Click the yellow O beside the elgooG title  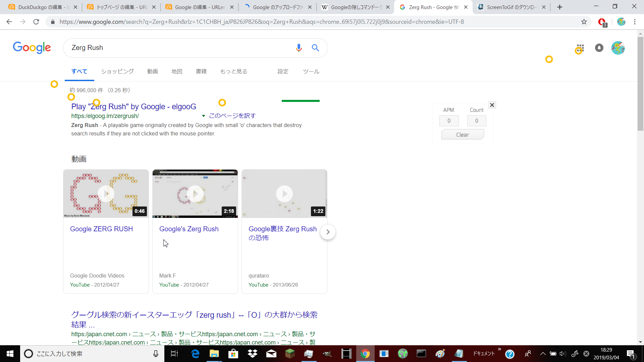coord(222,103)
